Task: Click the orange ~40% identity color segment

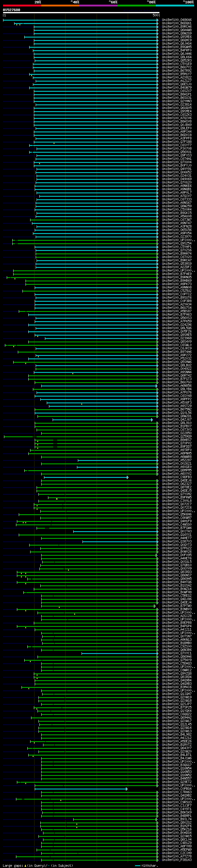Action: click(60, 6)
